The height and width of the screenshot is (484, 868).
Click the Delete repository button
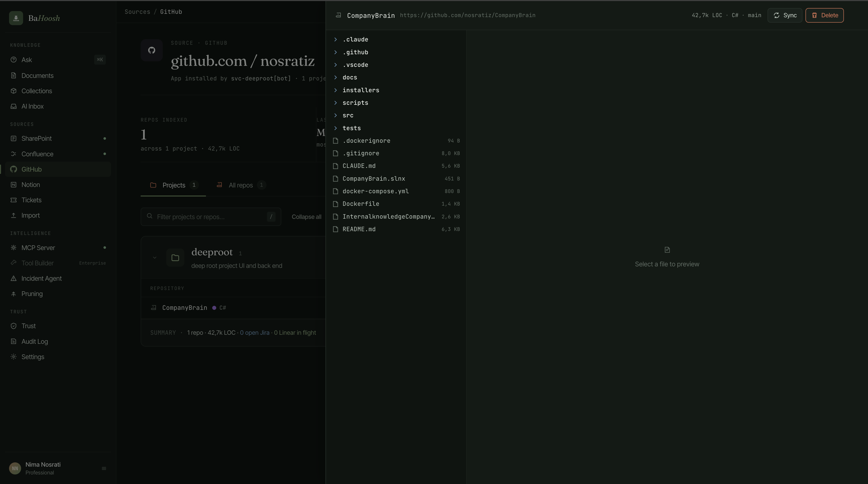coord(824,15)
